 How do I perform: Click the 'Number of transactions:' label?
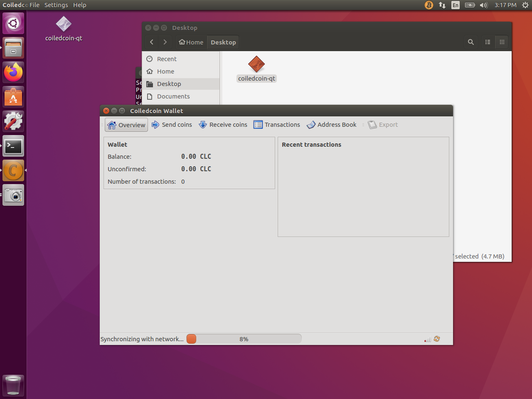click(x=142, y=182)
